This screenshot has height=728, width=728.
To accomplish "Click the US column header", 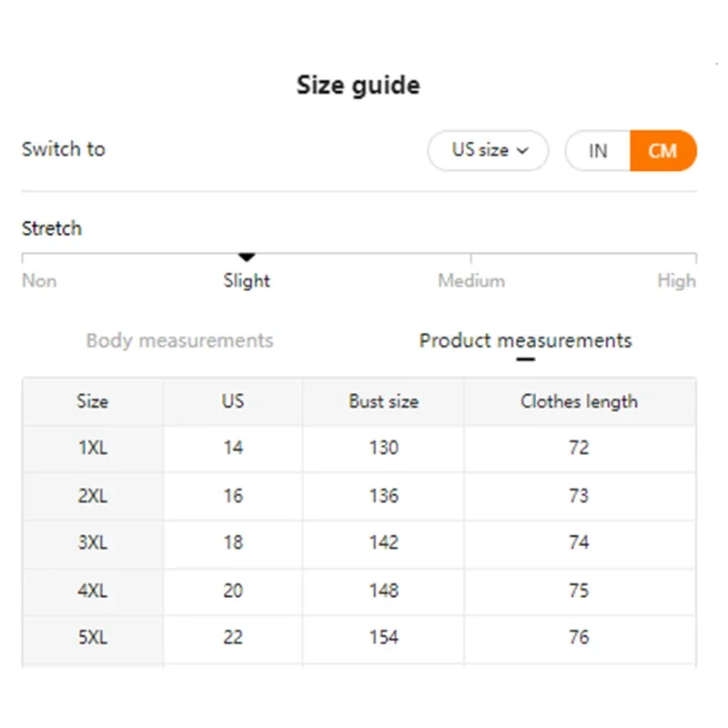I will click(233, 401).
